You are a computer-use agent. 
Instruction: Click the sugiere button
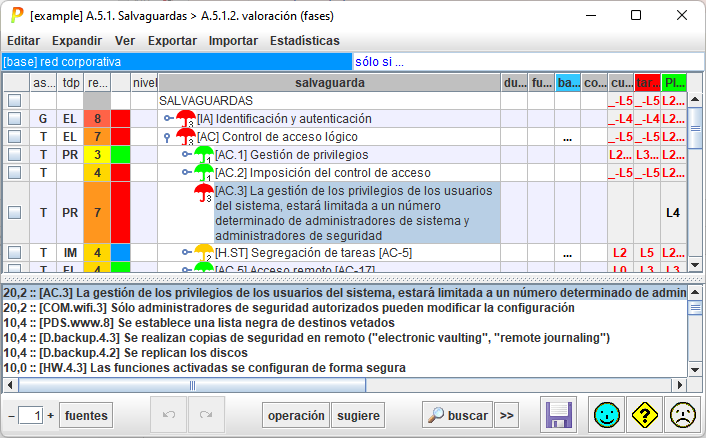(x=358, y=415)
